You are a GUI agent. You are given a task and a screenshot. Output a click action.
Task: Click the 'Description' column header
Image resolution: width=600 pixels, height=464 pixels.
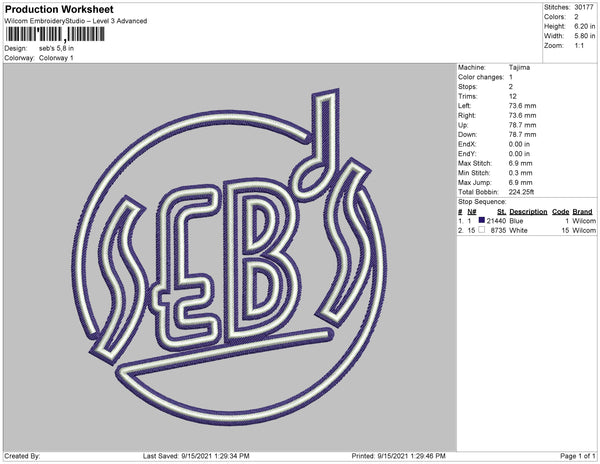(x=528, y=212)
